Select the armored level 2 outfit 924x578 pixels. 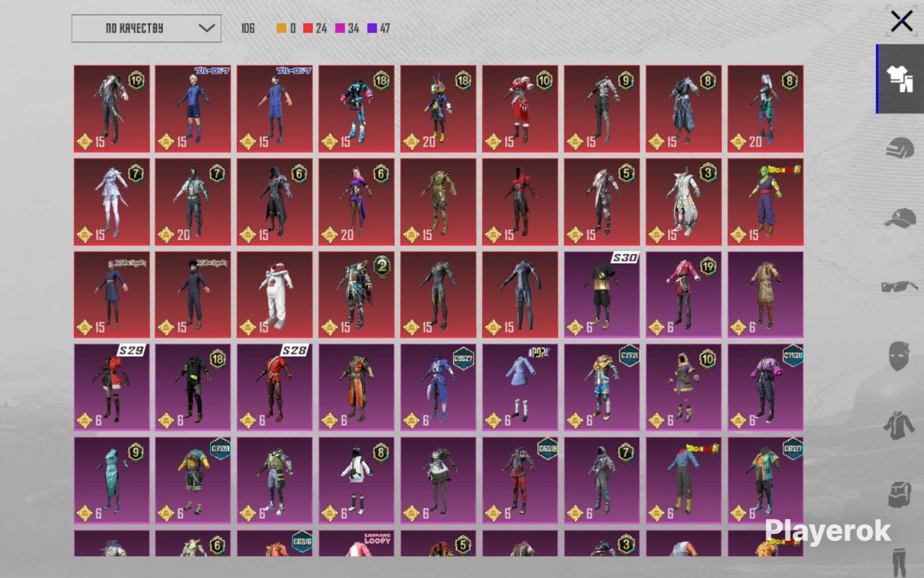coord(356,294)
